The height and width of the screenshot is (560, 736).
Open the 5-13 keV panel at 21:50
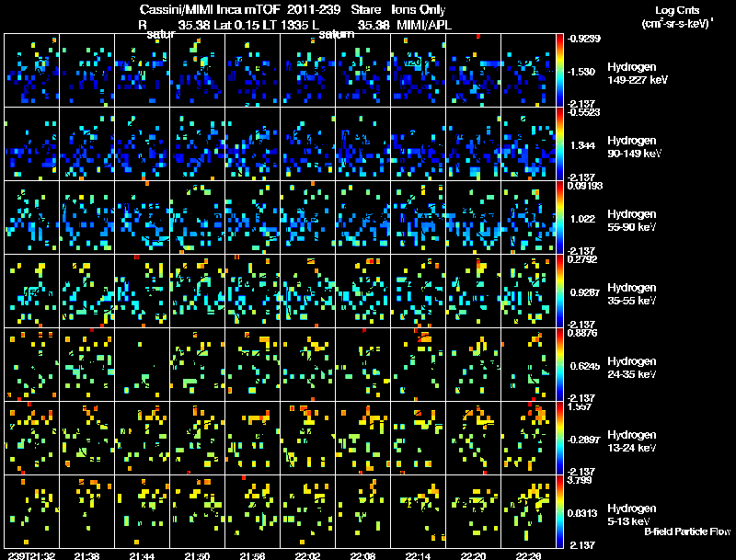[x=197, y=512]
